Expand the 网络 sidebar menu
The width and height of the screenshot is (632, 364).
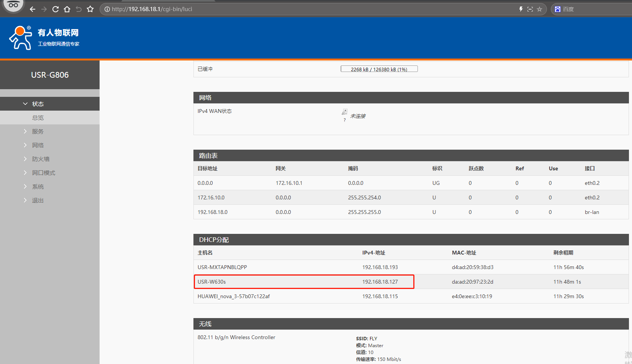[38, 145]
